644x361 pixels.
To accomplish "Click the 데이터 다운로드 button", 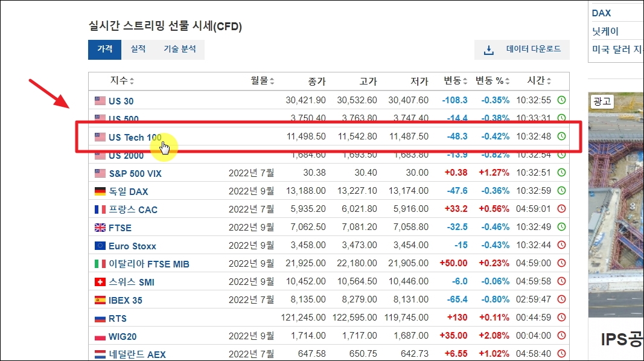I will [521, 50].
